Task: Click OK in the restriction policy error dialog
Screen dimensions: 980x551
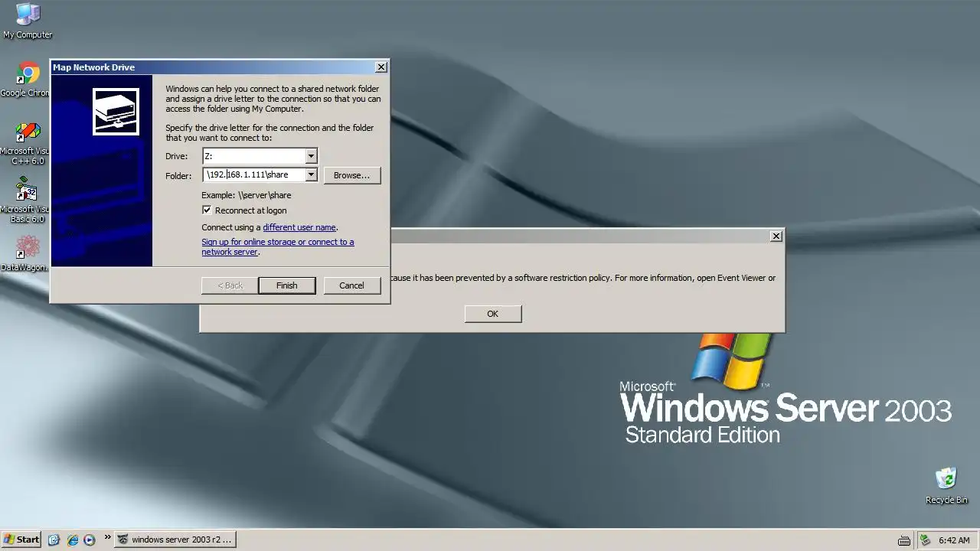Action: (x=493, y=314)
